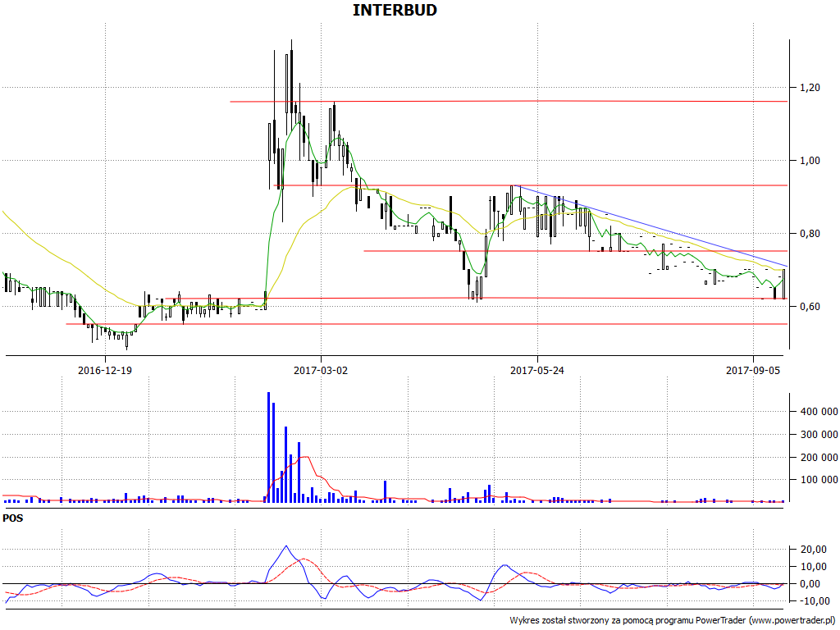
Task: Click the 1,20 price axis label
Action: pyautogui.click(x=810, y=88)
